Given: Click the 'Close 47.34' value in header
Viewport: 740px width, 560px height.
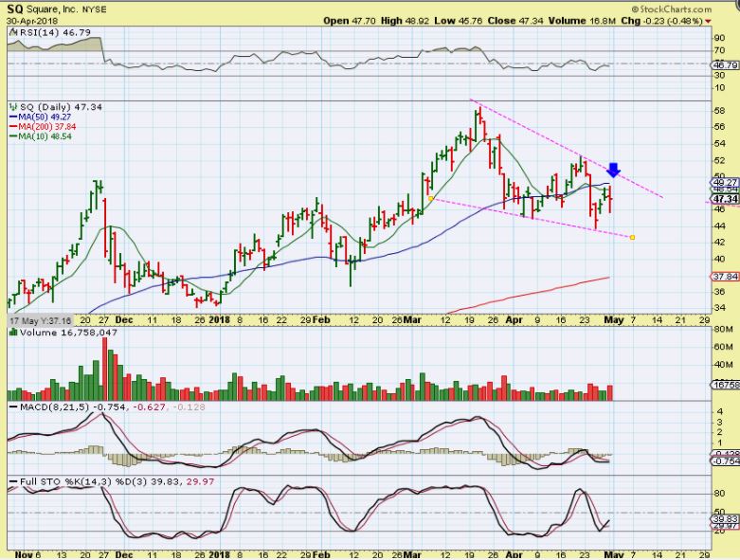Looking at the screenshot, I should [x=514, y=21].
